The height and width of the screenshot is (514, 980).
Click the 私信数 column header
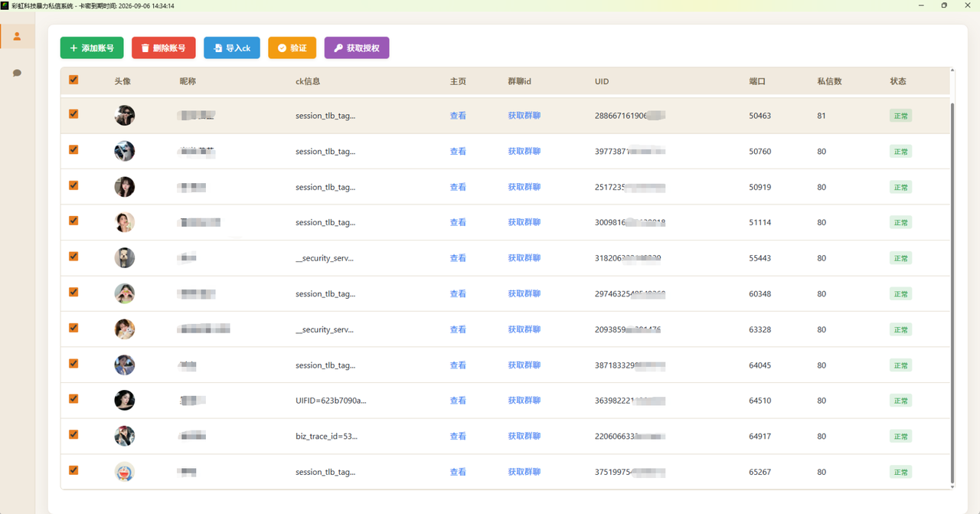tap(829, 81)
